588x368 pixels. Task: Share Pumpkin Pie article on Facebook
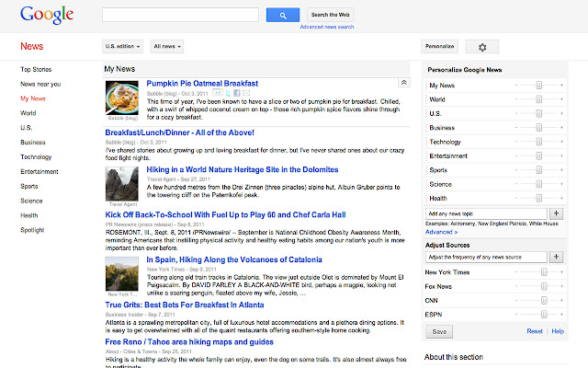click(x=237, y=93)
